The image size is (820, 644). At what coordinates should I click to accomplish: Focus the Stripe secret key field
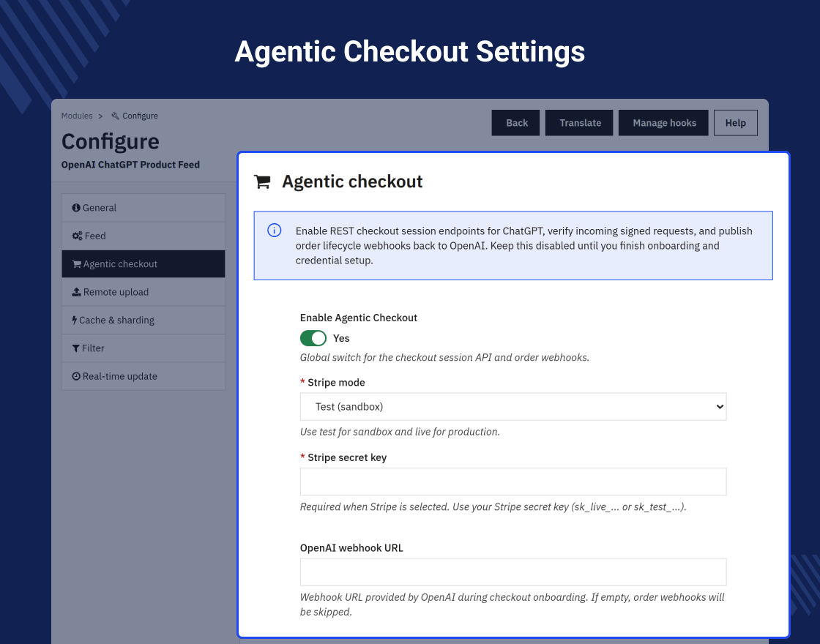coord(513,482)
